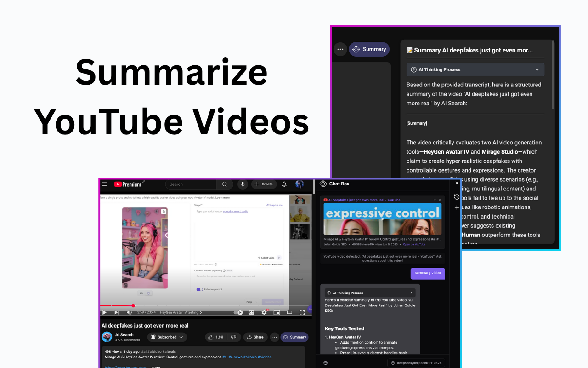Start a new chat with the plus icon
Viewport: 588px width, 368px height.
coord(457,208)
